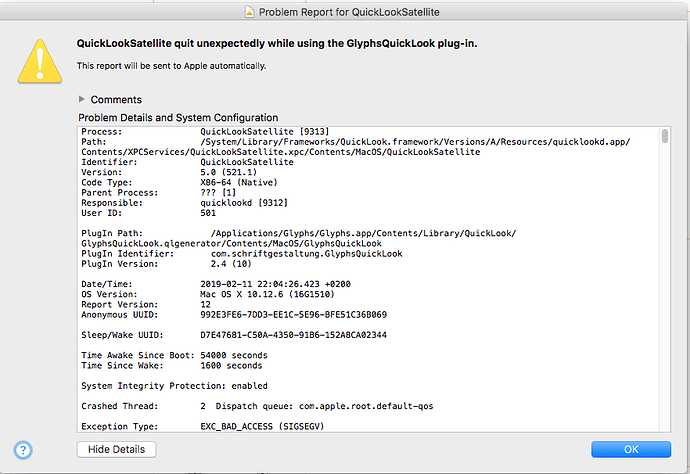Screen dimensions: 690x474
Task: Place cursor on the Anonymous UUID value
Action: (x=294, y=315)
